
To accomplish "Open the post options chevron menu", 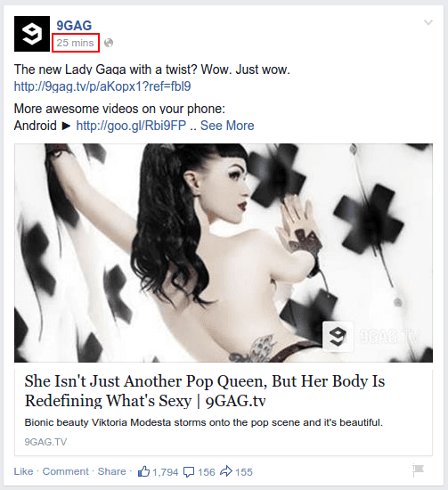I will pyautogui.click(x=428, y=22).
